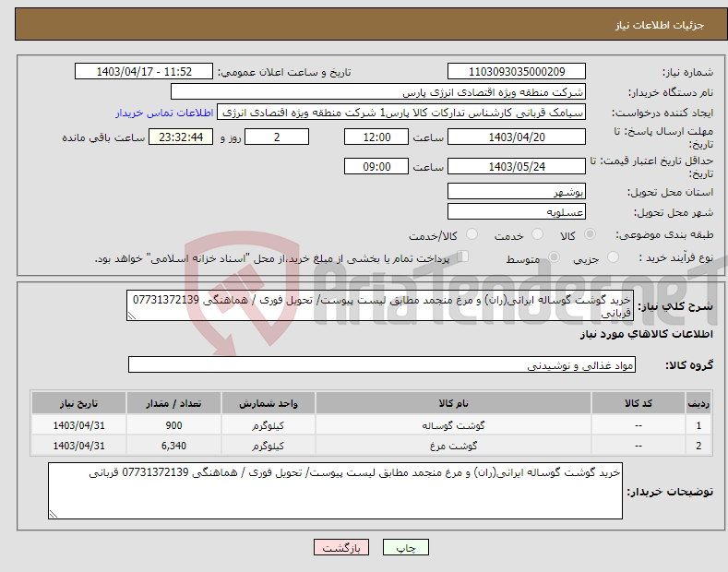728x572 pixels.
Task: Click the بازگشت back button
Action: click(341, 547)
